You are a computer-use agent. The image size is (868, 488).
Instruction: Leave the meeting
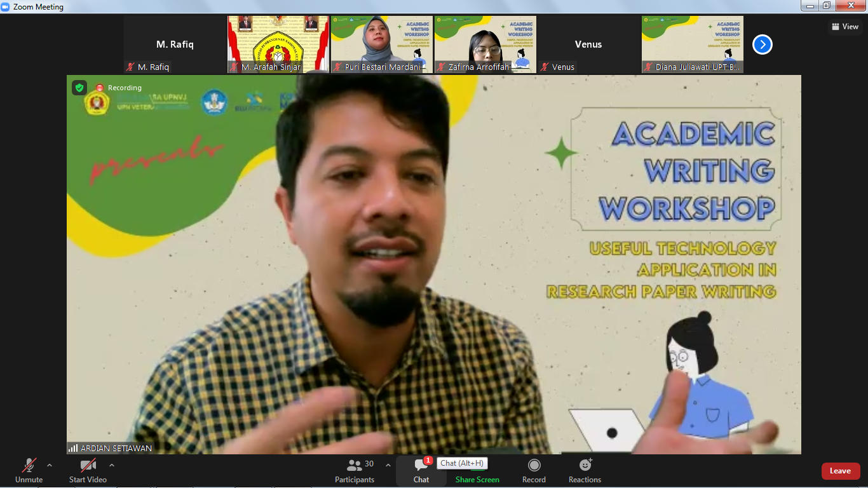pyautogui.click(x=840, y=471)
